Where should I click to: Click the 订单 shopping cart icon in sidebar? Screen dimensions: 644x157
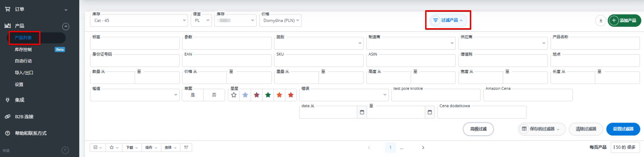coord(7,9)
